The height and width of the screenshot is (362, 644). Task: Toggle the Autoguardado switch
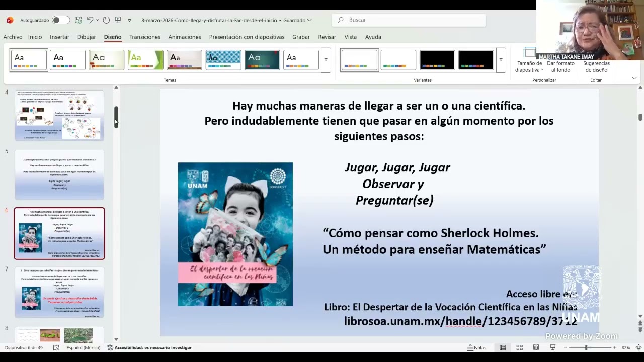(x=60, y=20)
